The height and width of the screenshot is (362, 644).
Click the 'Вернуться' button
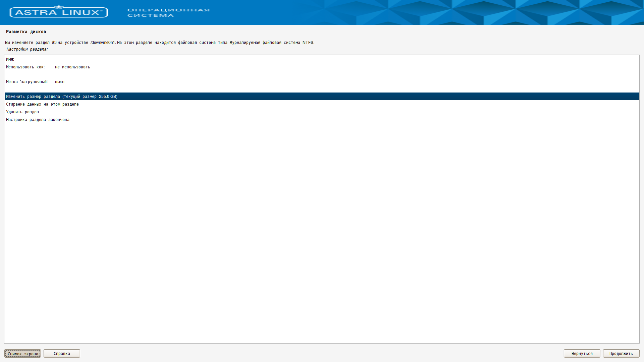point(582,354)
